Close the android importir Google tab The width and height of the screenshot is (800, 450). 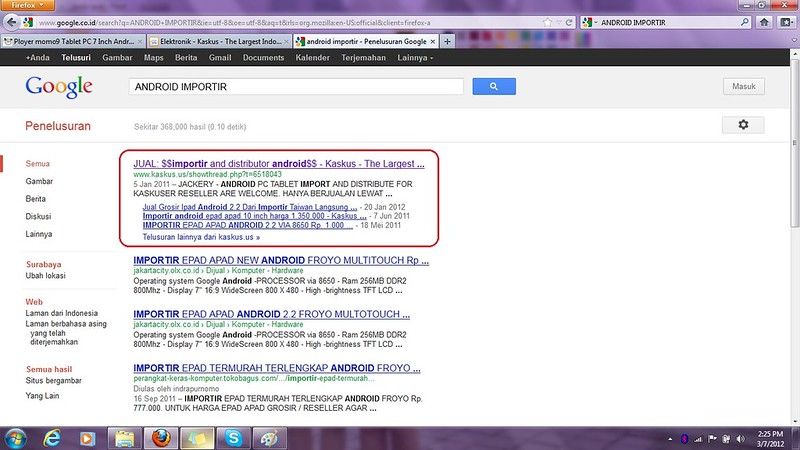(x=433, y=41)
